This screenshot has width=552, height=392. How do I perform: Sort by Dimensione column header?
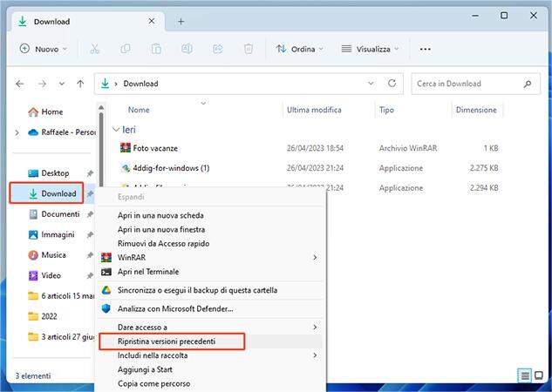point(476,110)
